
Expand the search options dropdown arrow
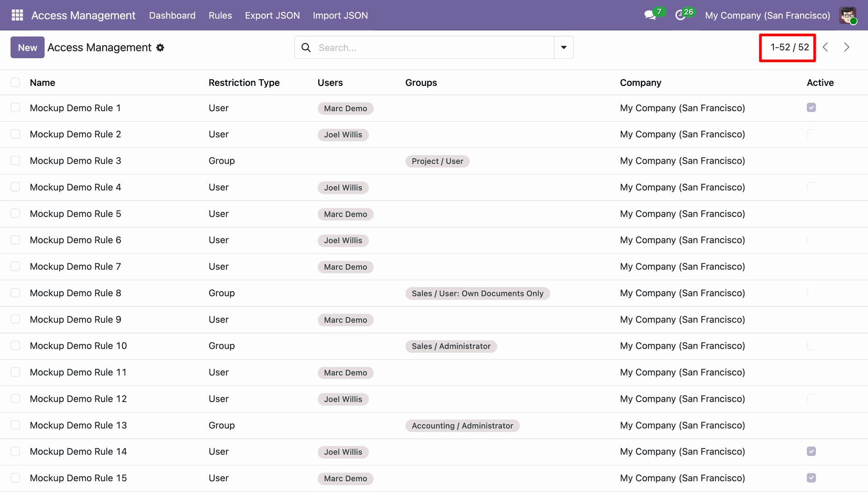(564, 47)
